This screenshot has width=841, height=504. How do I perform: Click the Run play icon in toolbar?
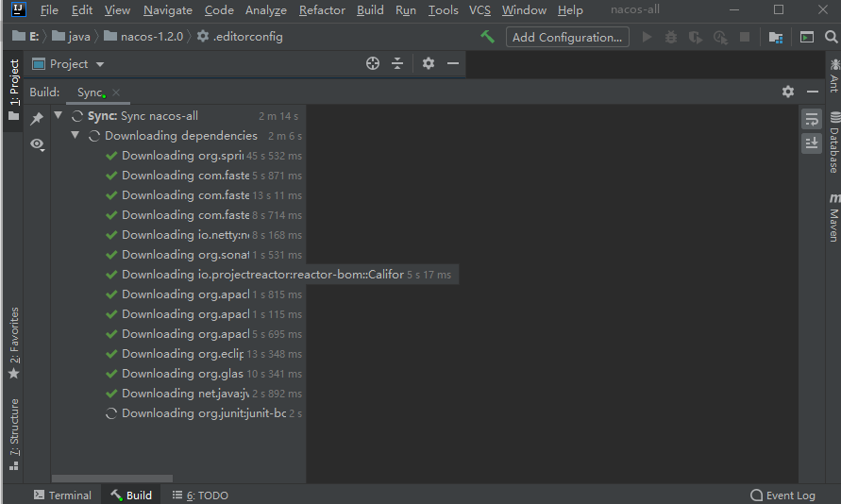click(647, 37)
